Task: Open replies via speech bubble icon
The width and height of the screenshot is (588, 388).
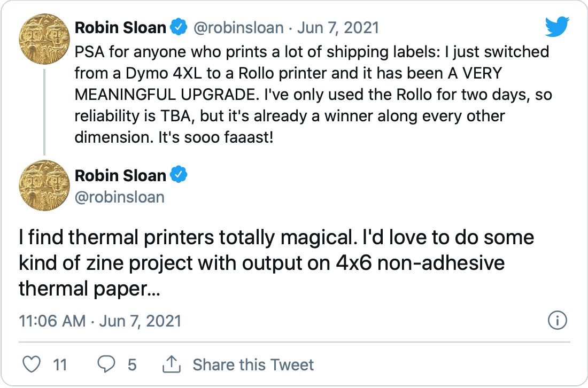Action: pos(106,364)
